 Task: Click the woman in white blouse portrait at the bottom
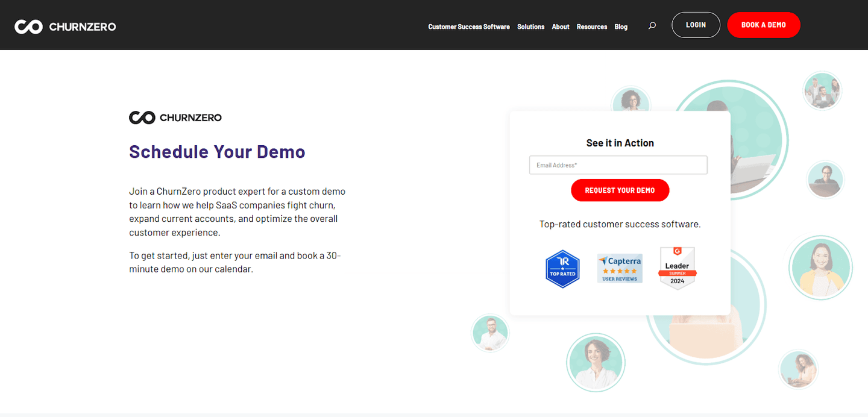(596, 363)
